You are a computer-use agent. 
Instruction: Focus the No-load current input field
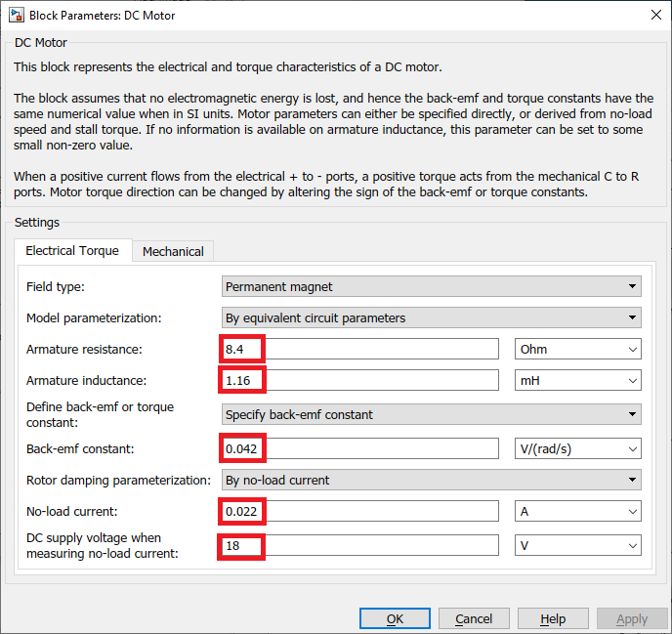point(361,511)
